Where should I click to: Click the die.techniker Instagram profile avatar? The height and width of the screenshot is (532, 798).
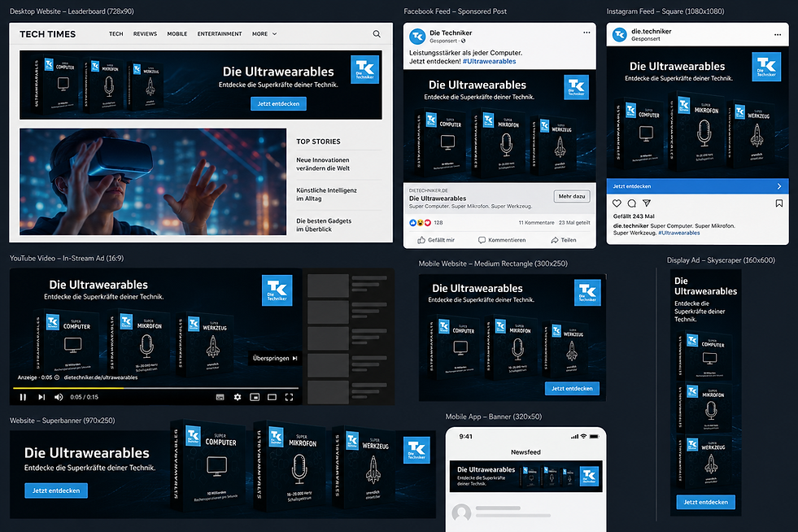click(619, 35)
